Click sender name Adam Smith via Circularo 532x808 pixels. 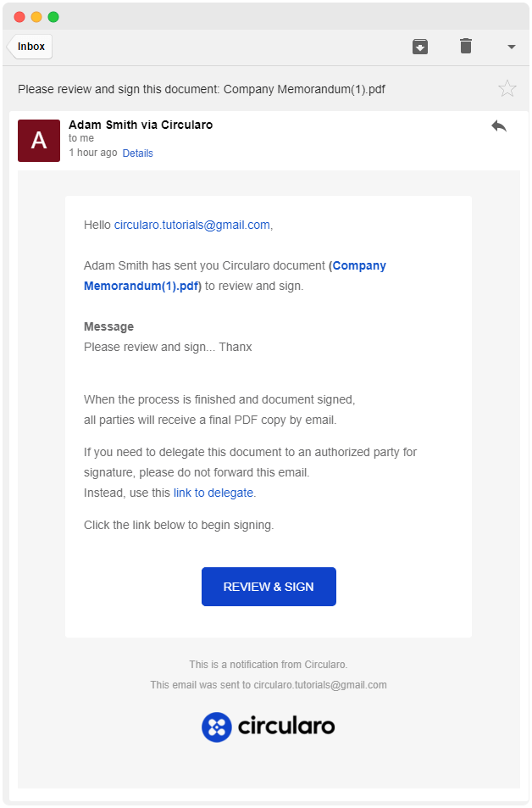(141, 125)
